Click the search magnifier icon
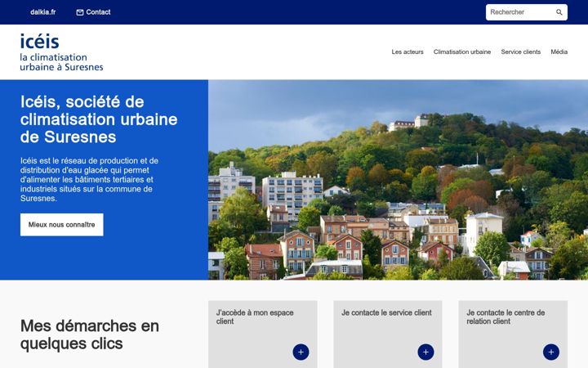 559,12
